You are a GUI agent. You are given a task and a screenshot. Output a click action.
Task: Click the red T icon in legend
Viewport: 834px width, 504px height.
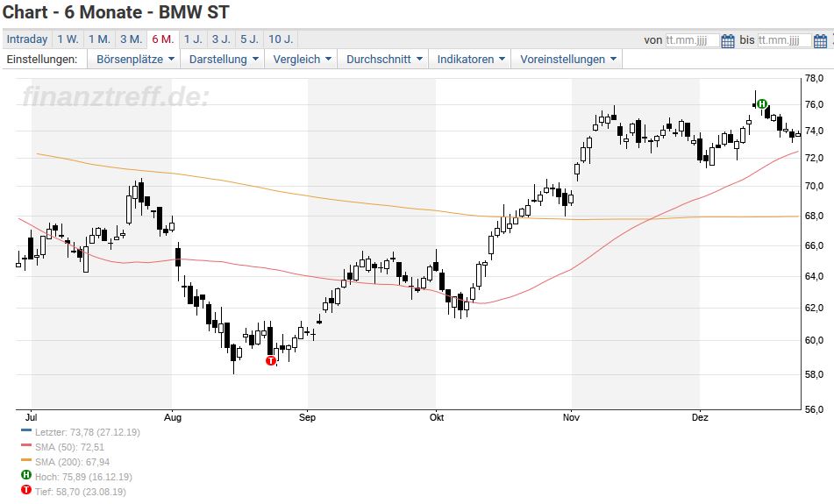click(26, 490)
